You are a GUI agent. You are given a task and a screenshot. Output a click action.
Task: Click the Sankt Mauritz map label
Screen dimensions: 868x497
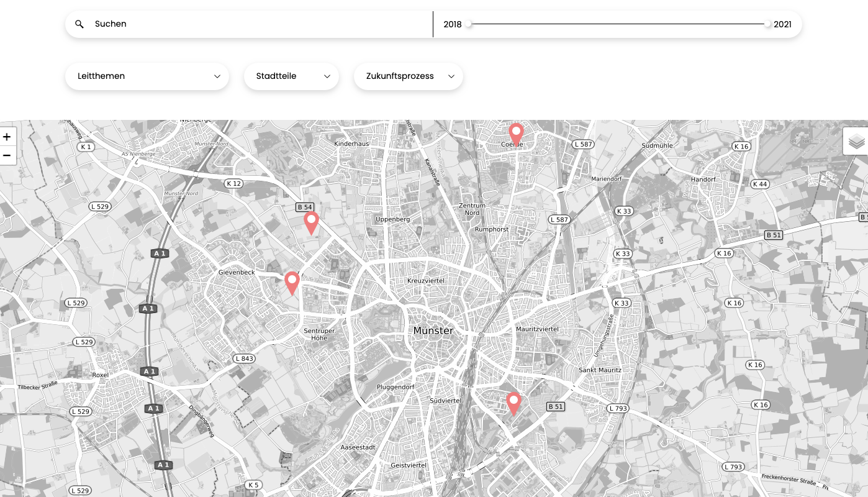coord(600,370)
